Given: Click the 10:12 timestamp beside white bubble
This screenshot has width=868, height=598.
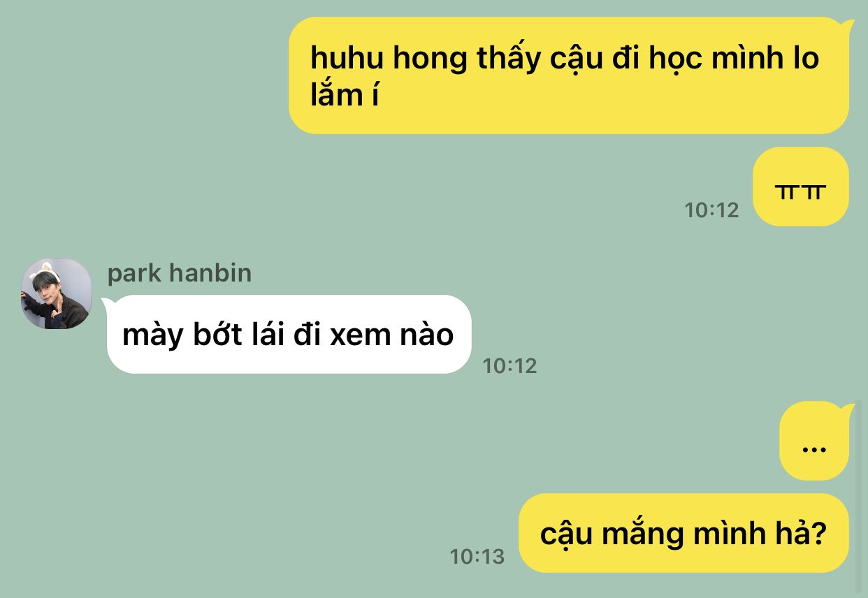Looking at the screenshot, I should [509, 365].
